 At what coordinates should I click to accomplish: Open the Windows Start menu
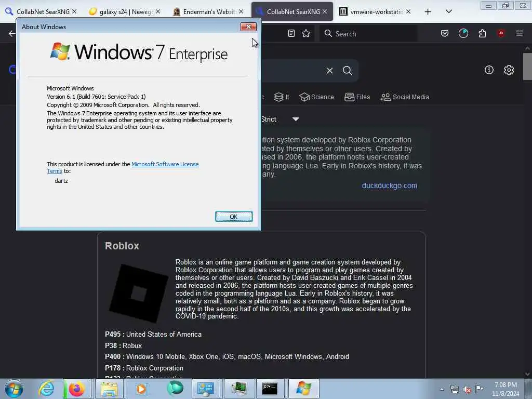click(x=14, y=389)
